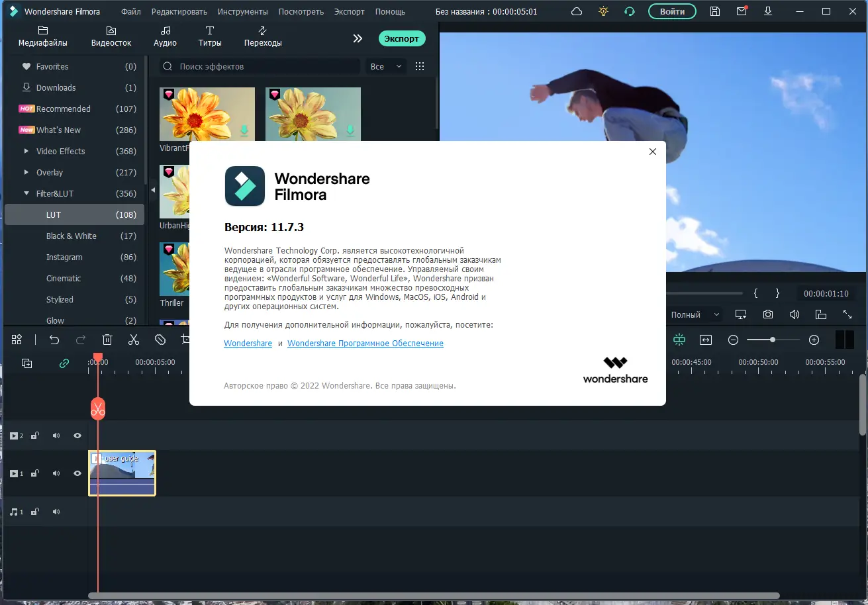Click the lightbulb tips icon
This screenshot has height=605, width=868.
603,11
